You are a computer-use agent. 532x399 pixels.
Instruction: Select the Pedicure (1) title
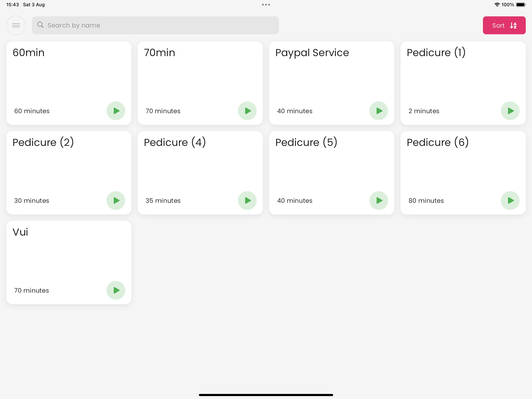(x=436, y=53)
